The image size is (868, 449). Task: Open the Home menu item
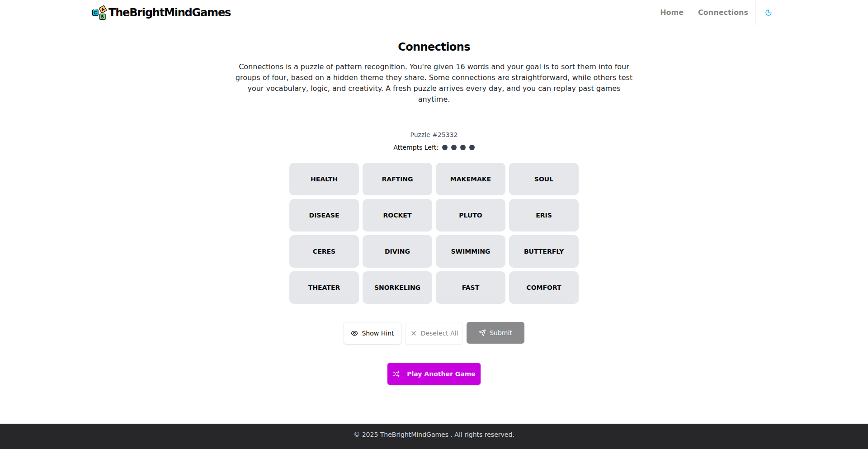point(672,12)
